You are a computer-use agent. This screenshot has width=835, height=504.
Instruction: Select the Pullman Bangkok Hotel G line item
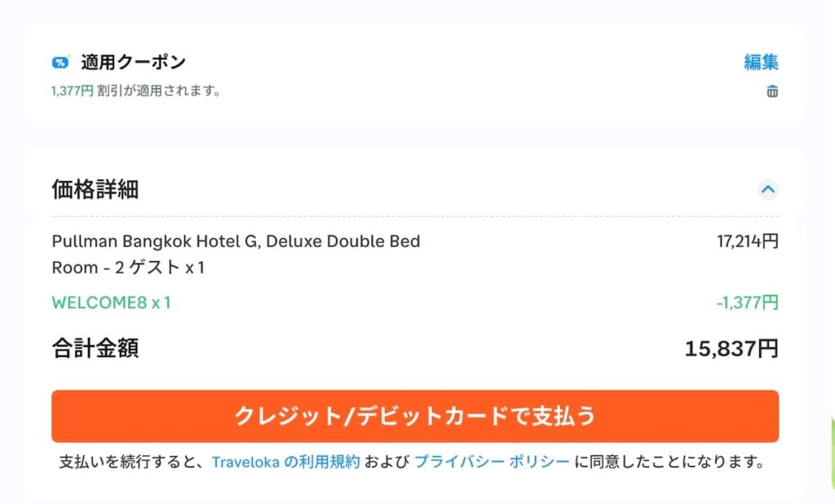(236, 254)
